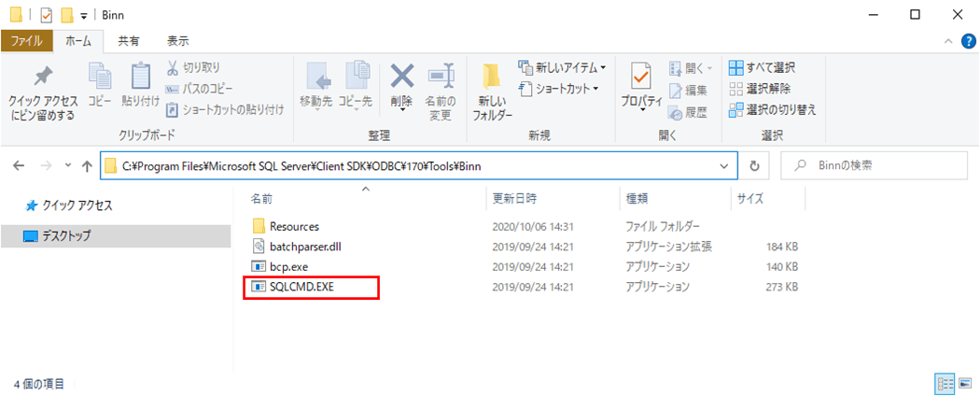Go up one folder with up arrow

tap(88, 165)
